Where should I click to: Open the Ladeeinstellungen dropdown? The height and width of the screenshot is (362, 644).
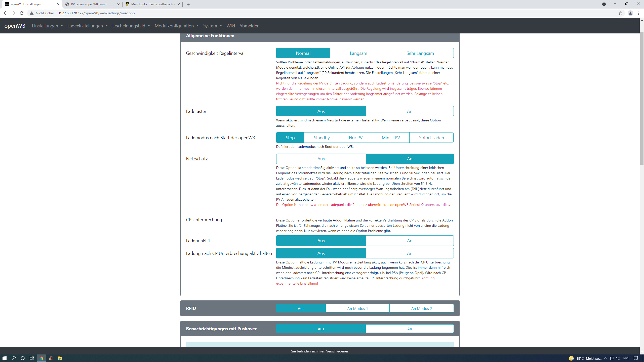point(87,26)
